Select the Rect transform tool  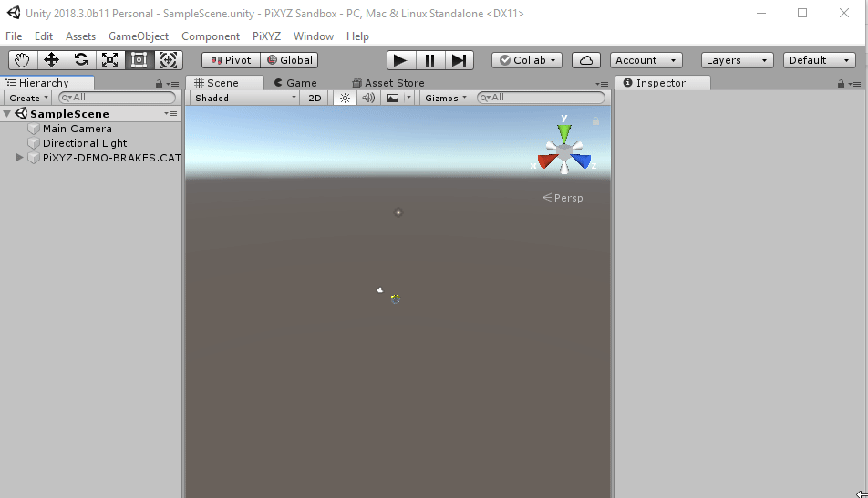coord(139,60)
